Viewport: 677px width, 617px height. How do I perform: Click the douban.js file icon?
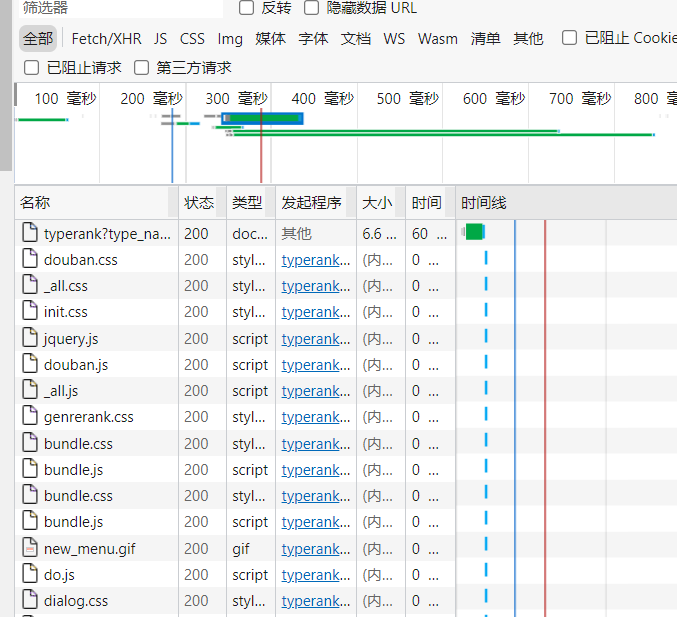pos(30,363)
